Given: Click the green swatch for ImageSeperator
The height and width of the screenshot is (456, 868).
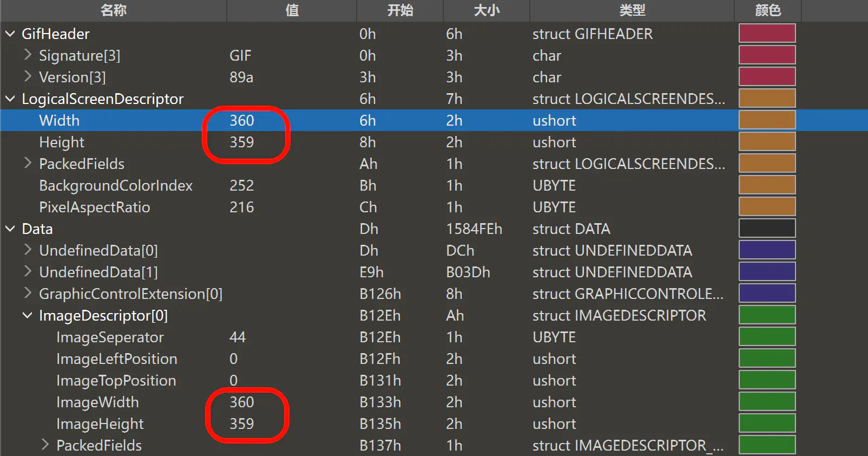Looking at the screenshot, I should 767,337.
